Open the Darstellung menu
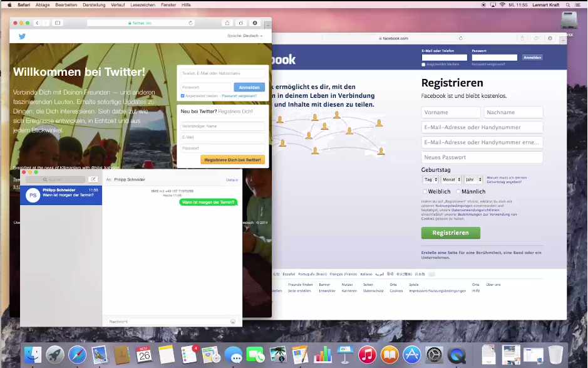Image resolution: width=588 pixels, height=368 pixels. click(x=94, y=5)
